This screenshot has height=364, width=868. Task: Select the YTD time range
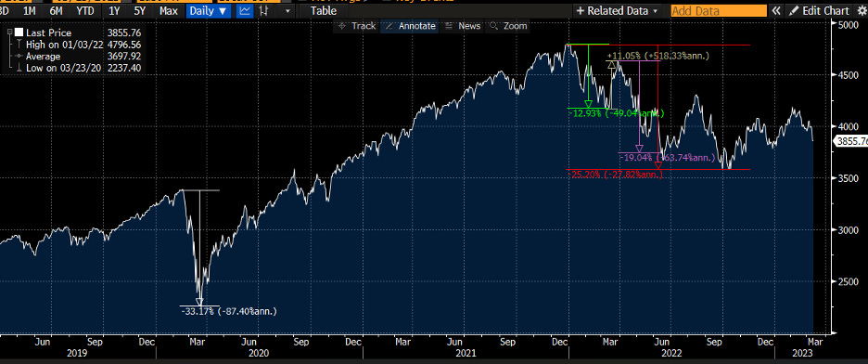point(85,10)
